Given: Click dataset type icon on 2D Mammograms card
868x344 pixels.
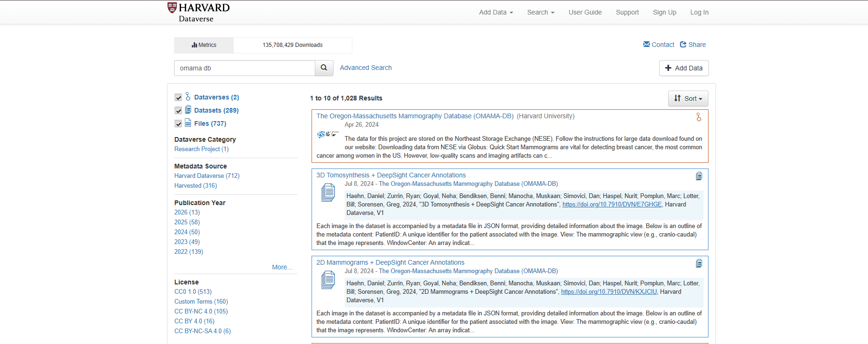Looking at the screenshot, I should [699, 263].
